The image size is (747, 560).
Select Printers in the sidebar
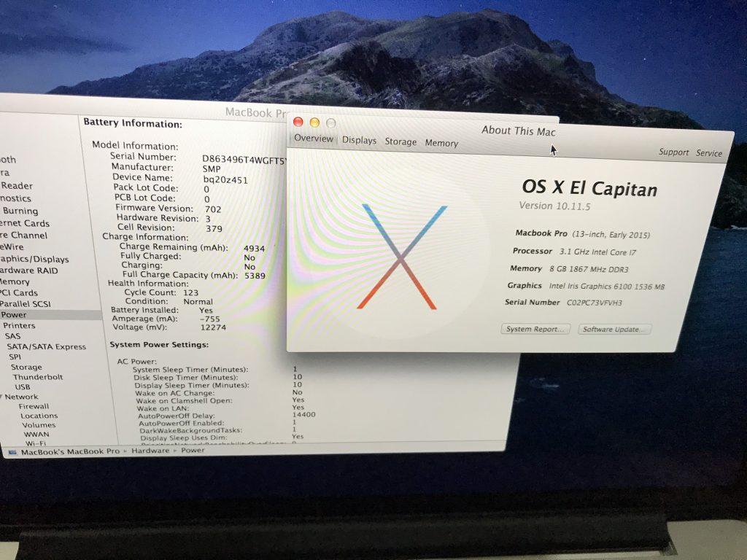pos(19,326)
